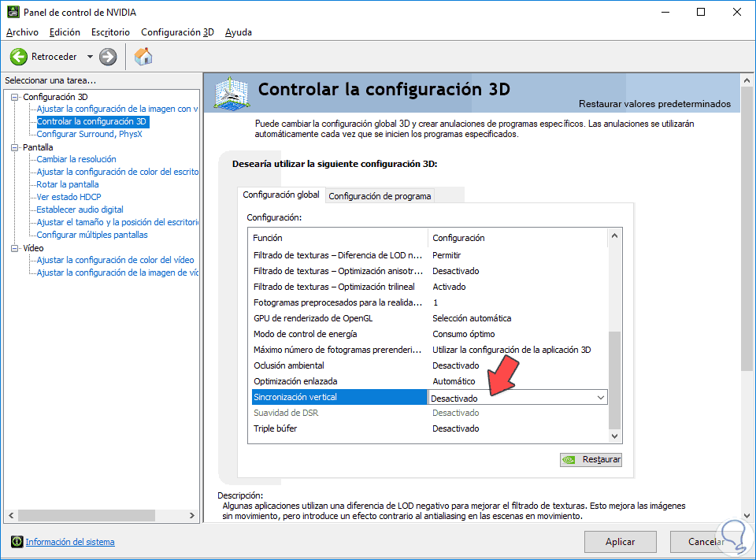Open Configurar Surround, PhysX
The height and width of the screenshot is (560, 756).
click(89, 134)
